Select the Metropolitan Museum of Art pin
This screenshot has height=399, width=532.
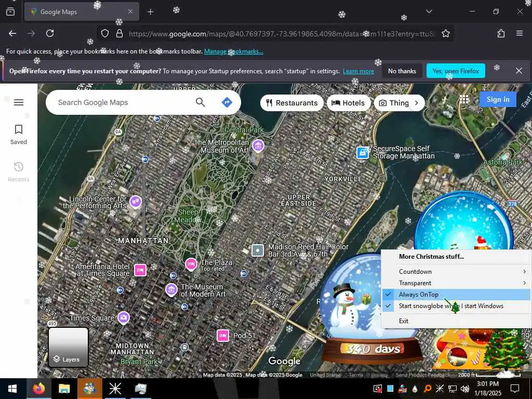(258, 146)
